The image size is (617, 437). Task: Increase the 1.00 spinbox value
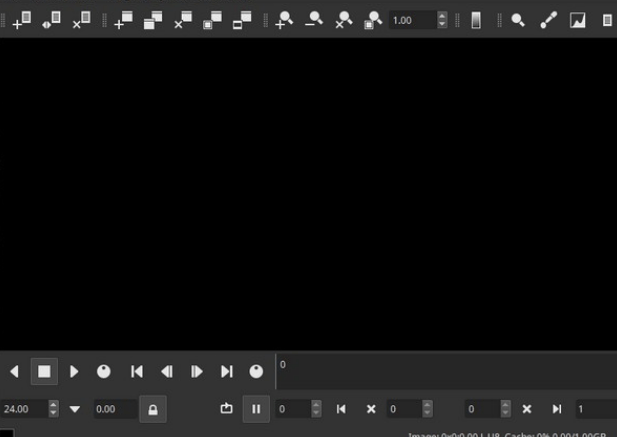[x=443, y=16]
